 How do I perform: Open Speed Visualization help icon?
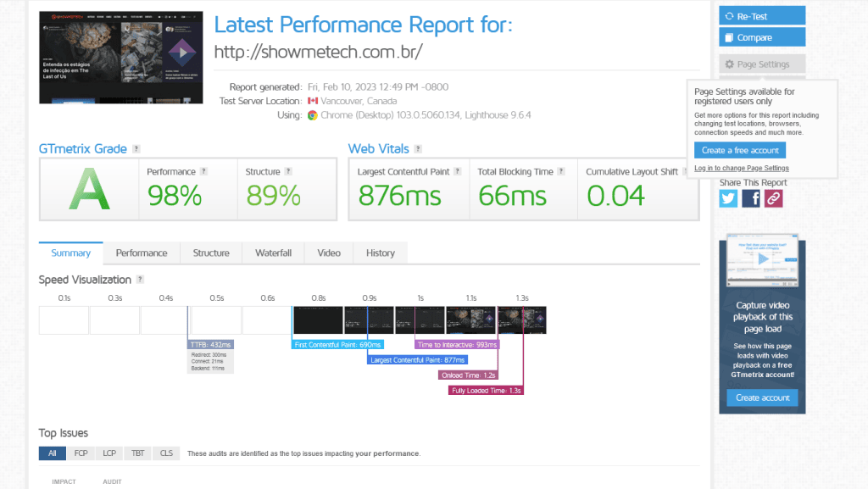coord(140,280)
